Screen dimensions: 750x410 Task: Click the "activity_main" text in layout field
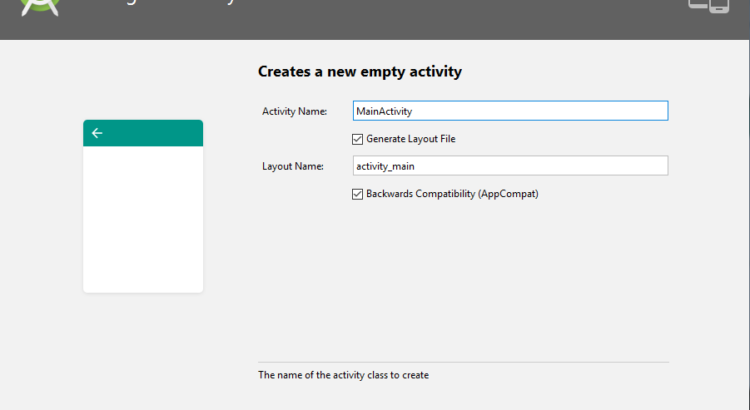coord(385,166)
